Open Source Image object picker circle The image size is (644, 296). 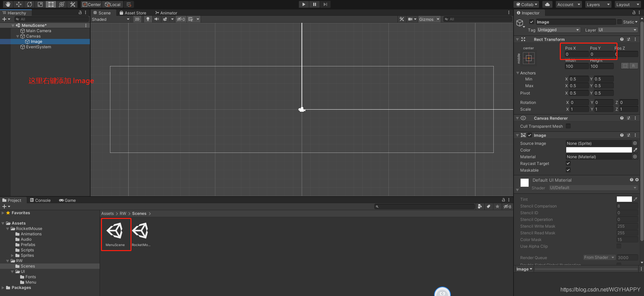click(635, 143)
